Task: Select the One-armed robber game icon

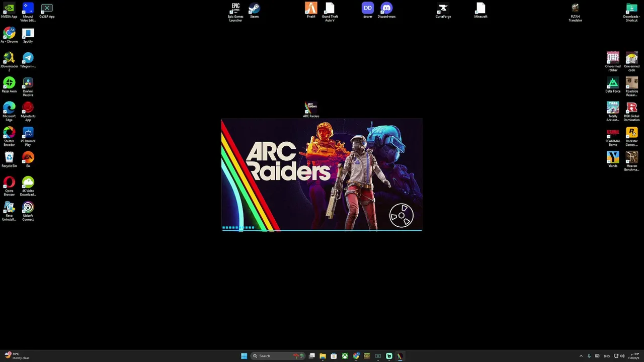Action: tap(613, 62)
